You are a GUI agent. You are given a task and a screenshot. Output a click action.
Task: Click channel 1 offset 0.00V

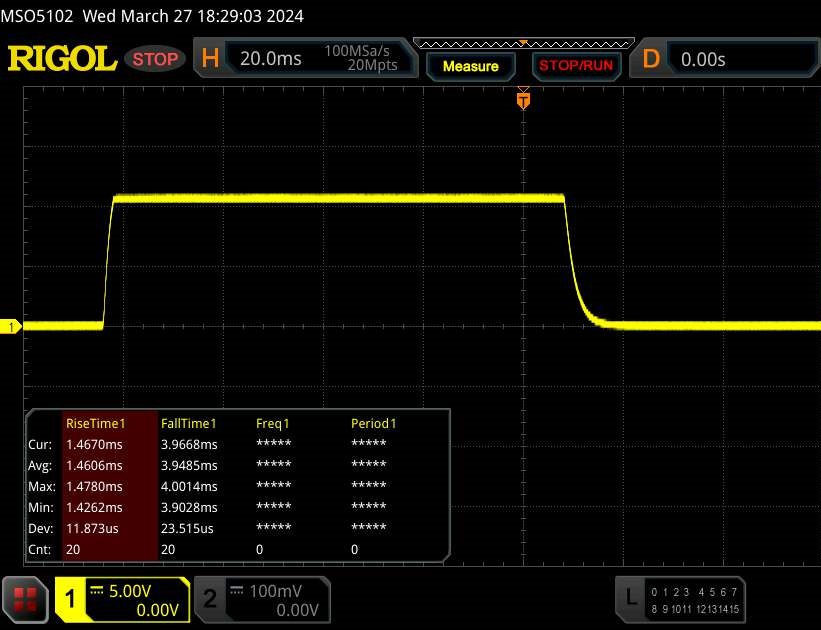tap(157, 610)
